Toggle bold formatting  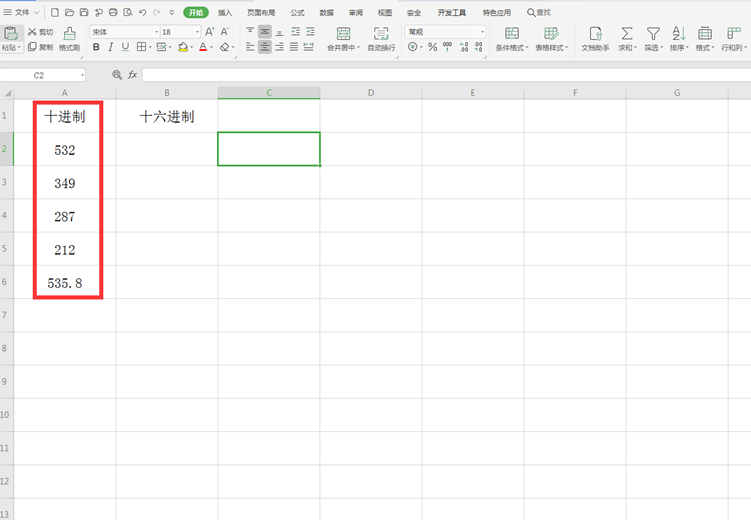[96, 47]
